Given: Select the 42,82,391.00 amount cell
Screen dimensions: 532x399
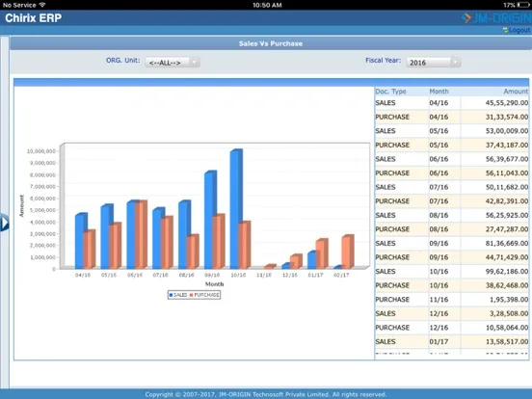Looking at the screenshot, I should 494,201.
